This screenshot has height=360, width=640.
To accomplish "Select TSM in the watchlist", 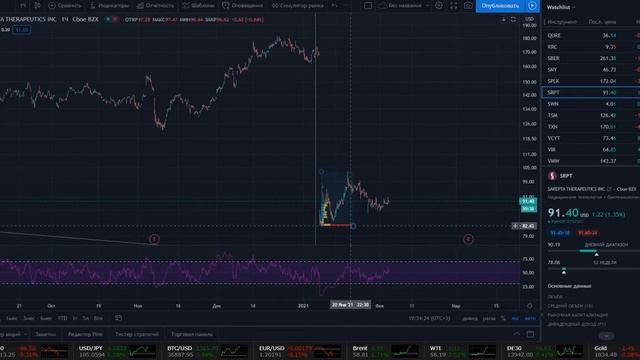I will [x=591, y=116].
